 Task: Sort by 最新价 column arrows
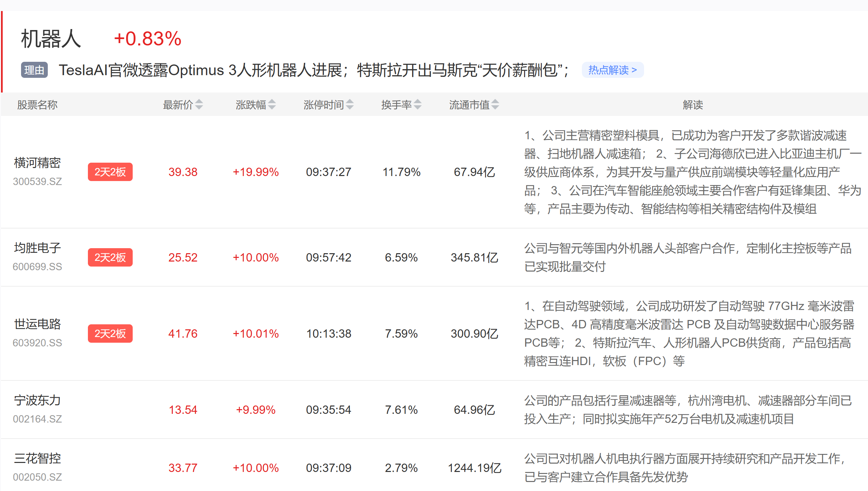pyautogui.click(x=199, y=105)
